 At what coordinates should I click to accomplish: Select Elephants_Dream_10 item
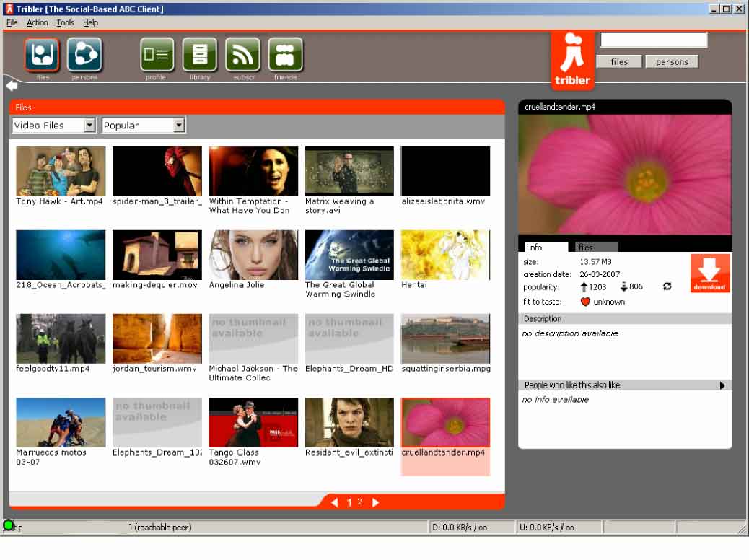157,422
